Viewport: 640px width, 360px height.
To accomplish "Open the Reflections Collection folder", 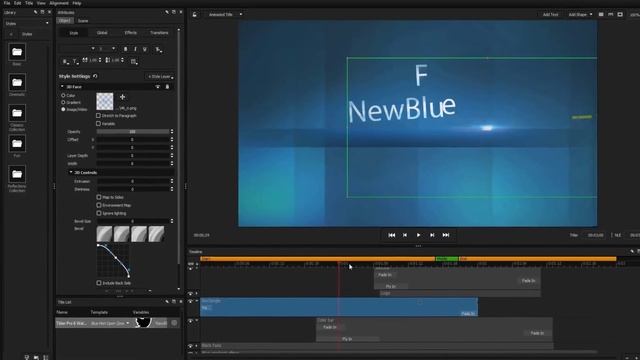I will pos(17,174).
